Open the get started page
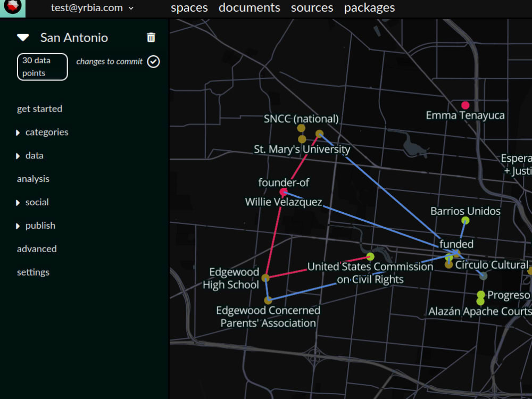The height and width of the screenshot is (399, 532). pyautogui.click(x=39, y=109)
